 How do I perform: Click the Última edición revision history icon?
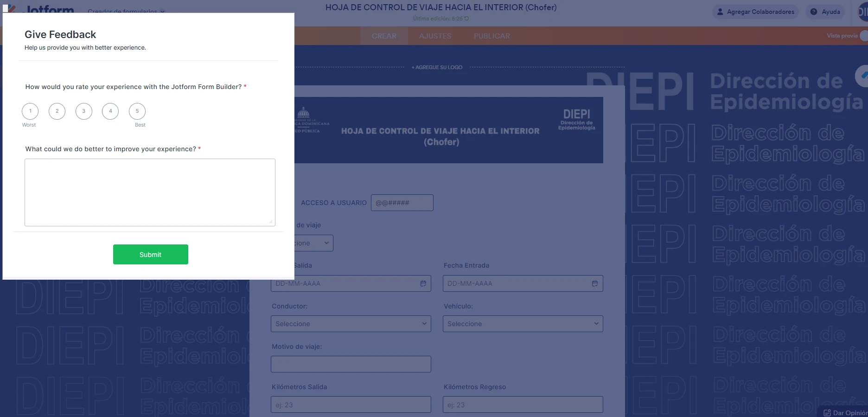coord(466,19)
